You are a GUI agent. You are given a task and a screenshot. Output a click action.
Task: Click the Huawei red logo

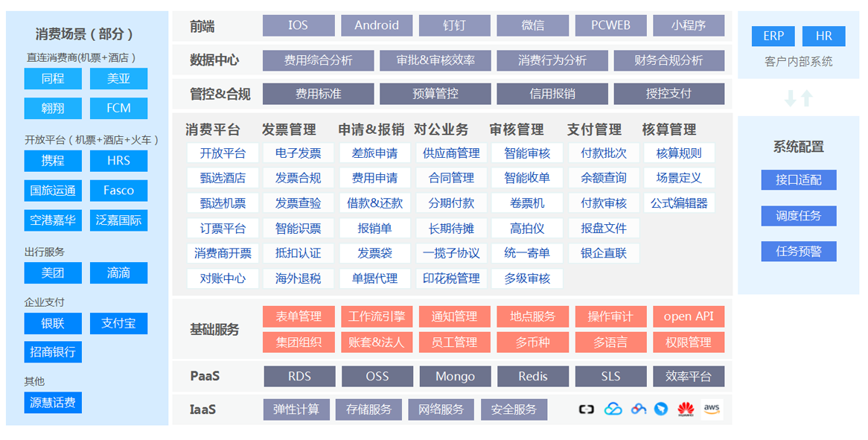pos(686,409)
